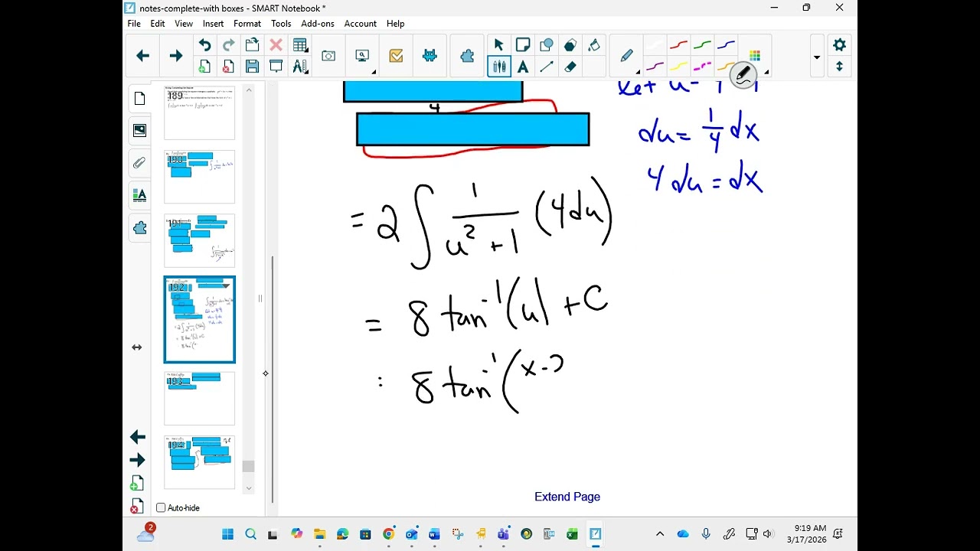
Task: Go to previous page arrow in toolbar
Action: (142, 56)
